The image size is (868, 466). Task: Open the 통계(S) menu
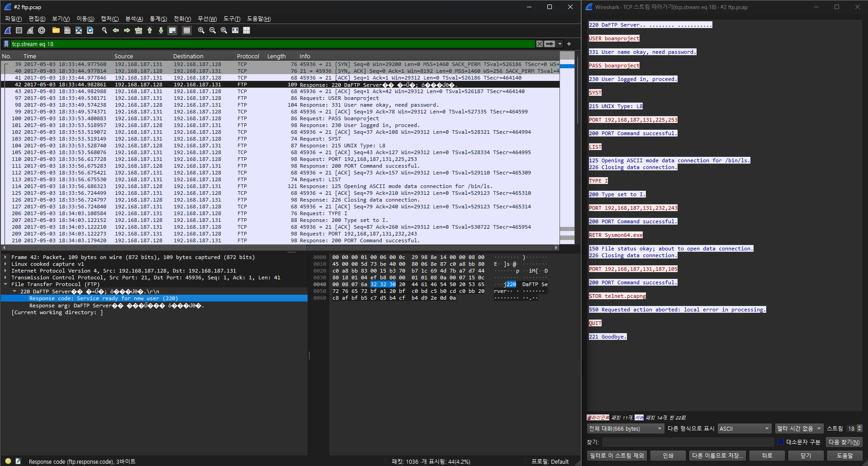(158, 19)
